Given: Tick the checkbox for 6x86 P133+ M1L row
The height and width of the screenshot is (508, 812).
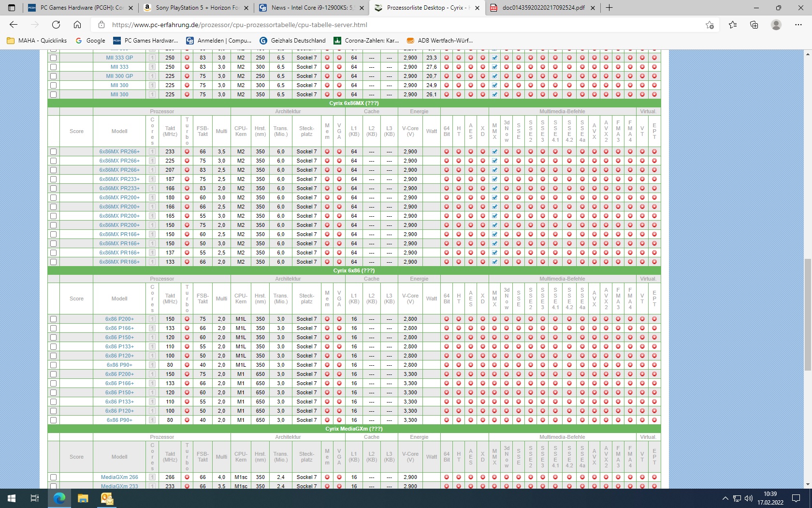Looking at the screenshot, I should (x=53, y=346).
